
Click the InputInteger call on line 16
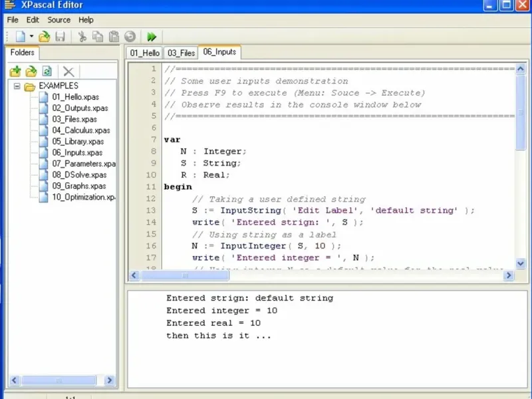[253, 246]
